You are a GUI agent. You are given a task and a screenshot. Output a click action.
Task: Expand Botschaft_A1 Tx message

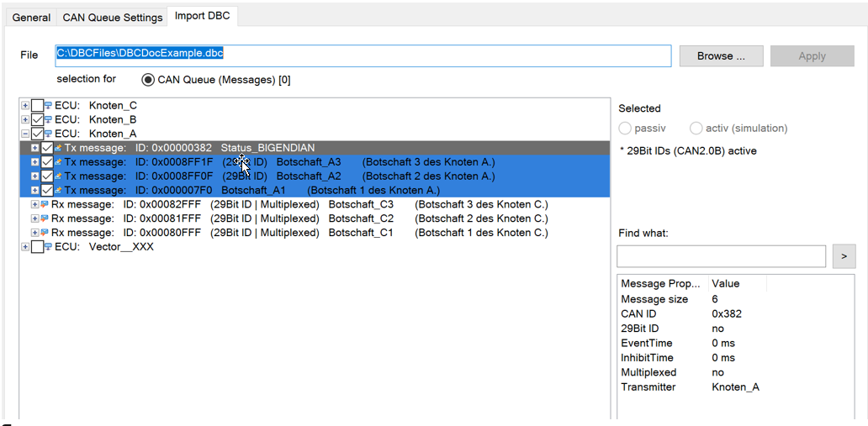(x=34, y=191)
